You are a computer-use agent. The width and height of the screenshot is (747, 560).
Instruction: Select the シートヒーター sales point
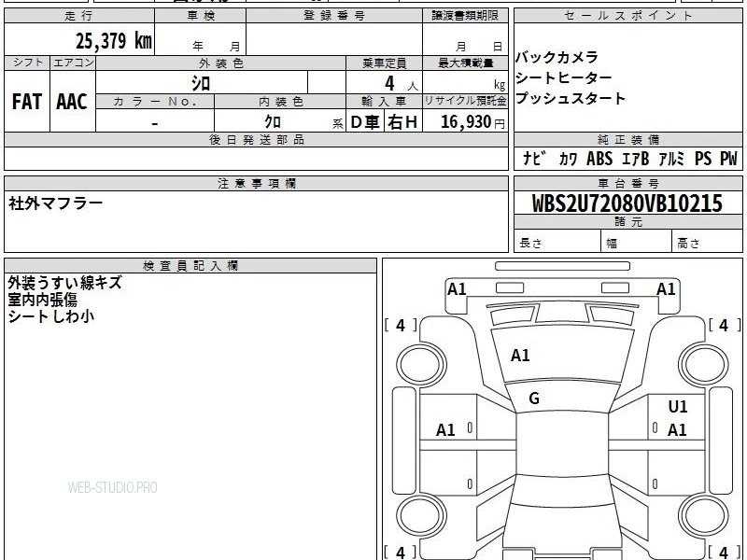564,78
